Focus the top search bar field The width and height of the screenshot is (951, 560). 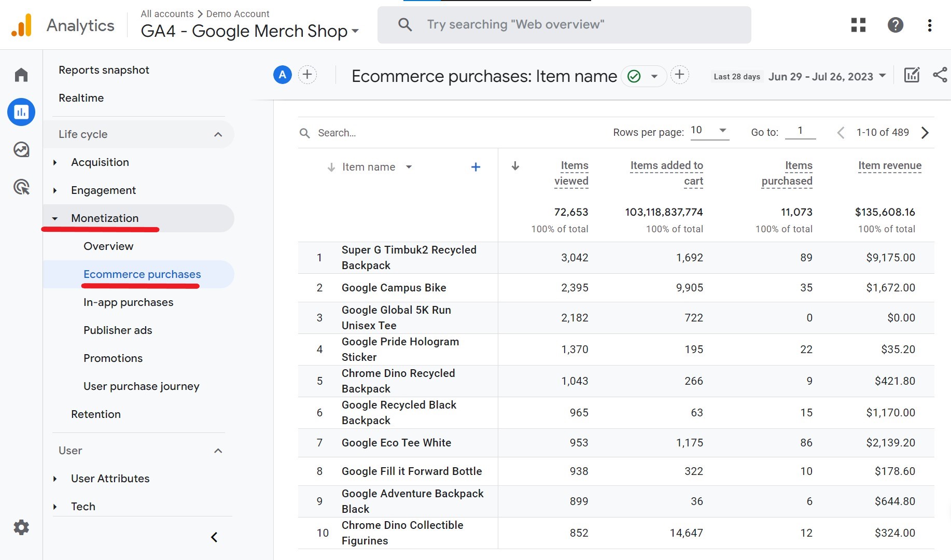564,25
